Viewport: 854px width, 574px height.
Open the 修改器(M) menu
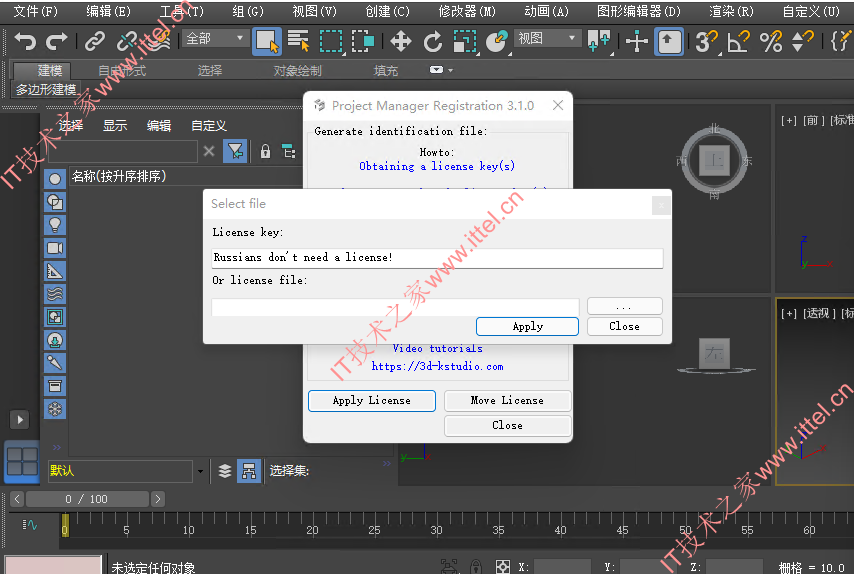(467, 11)
